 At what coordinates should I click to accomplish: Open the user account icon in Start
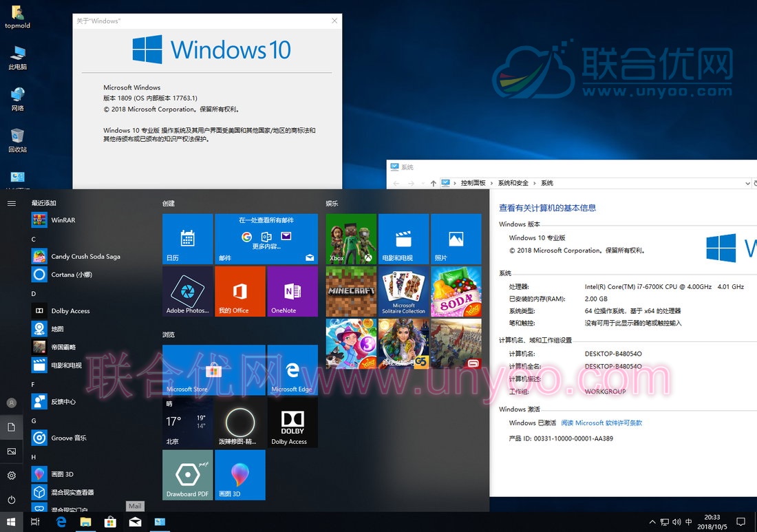(x=12, y=403)
